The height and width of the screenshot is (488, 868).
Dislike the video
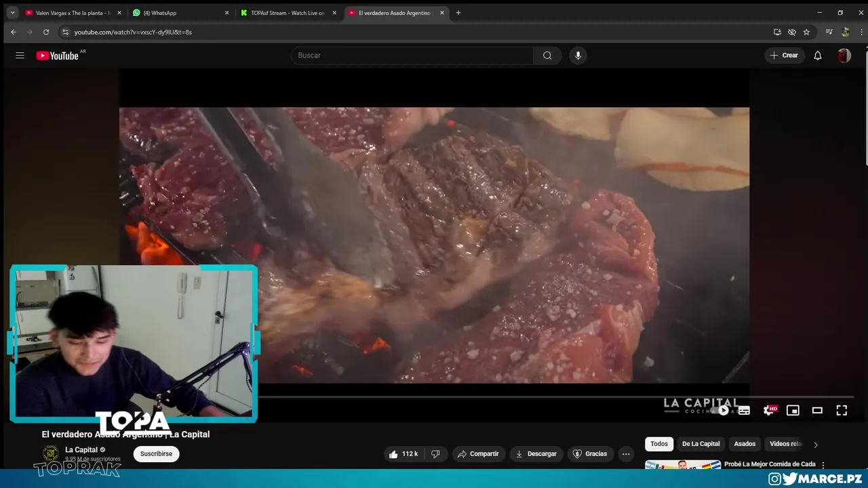436,454
